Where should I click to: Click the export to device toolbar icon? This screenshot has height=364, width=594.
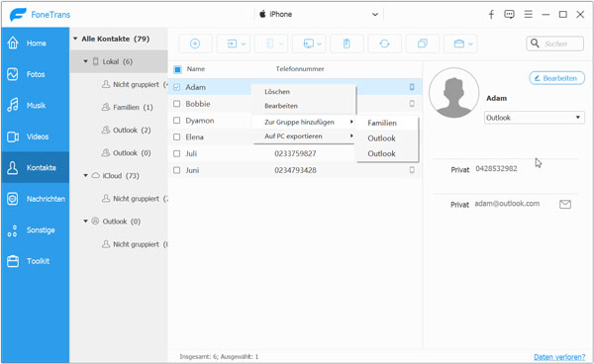click(269, 44)
